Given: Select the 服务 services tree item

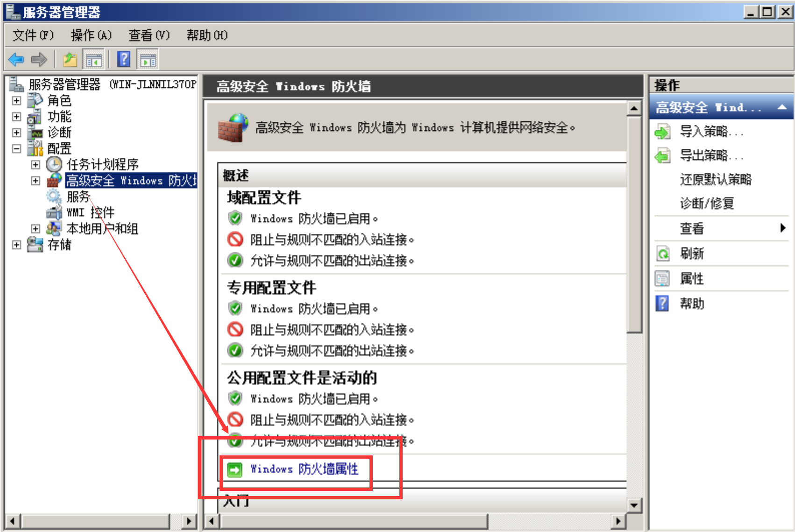Looking at the screenshot, I should coord(78,196).
